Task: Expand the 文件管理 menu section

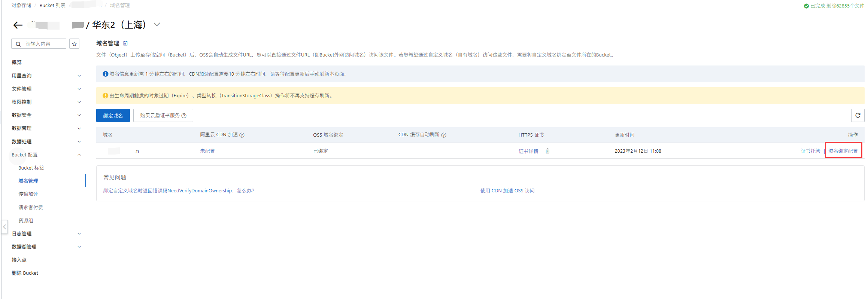Action: pyautogui.click(x=79, y=89)
